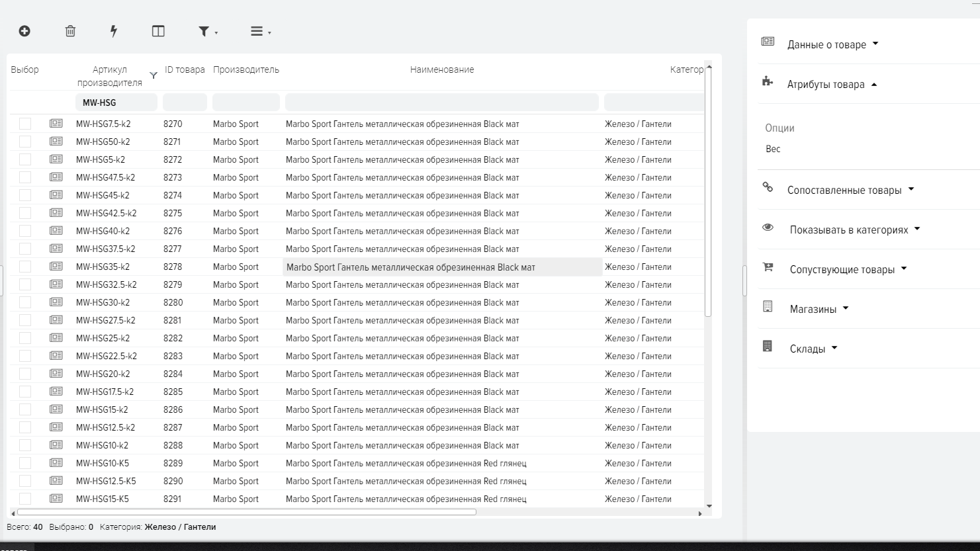Open the card icon for row MW-HSG25-k2
Image resolution: width=980 pixels, height=551 pixels.
56,338
